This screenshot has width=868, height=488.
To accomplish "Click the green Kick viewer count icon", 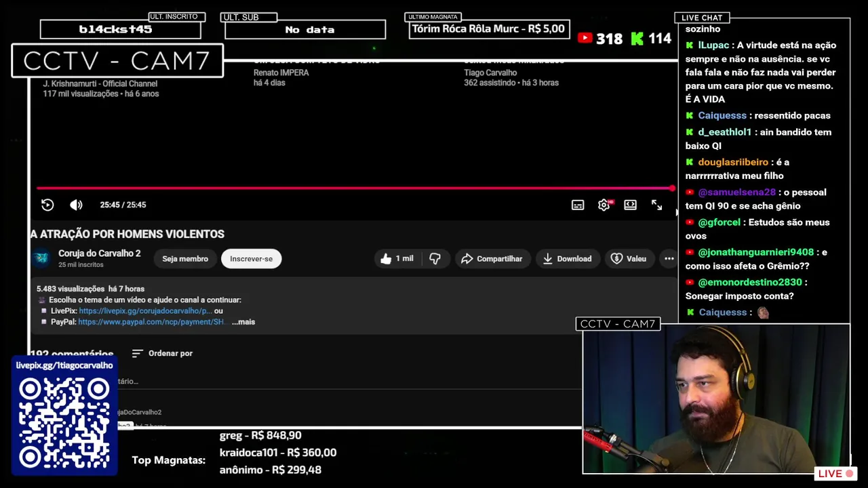I will click(x=637, y=39).
